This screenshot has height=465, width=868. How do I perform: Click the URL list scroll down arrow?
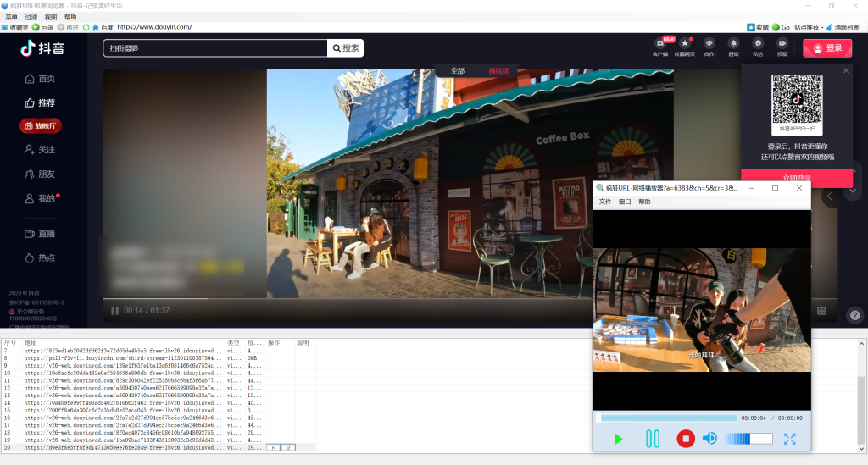[862, 448]
